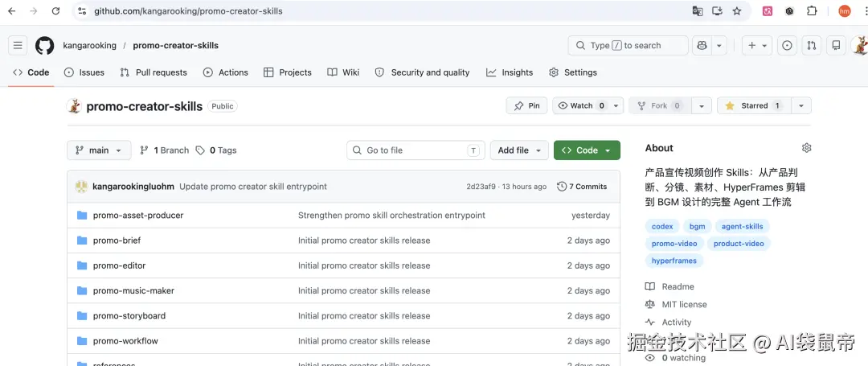Click the agent-skills topic tag
Image resolution: width=868 pixels, height=366 pixels.
click(743, 227)
